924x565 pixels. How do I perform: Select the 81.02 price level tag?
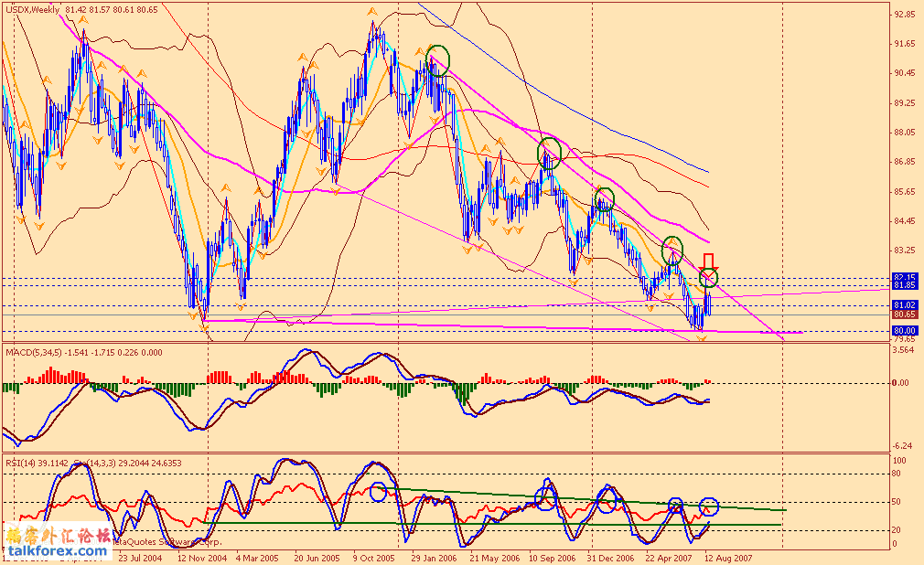pyautogui.click(x=904, y=304)
